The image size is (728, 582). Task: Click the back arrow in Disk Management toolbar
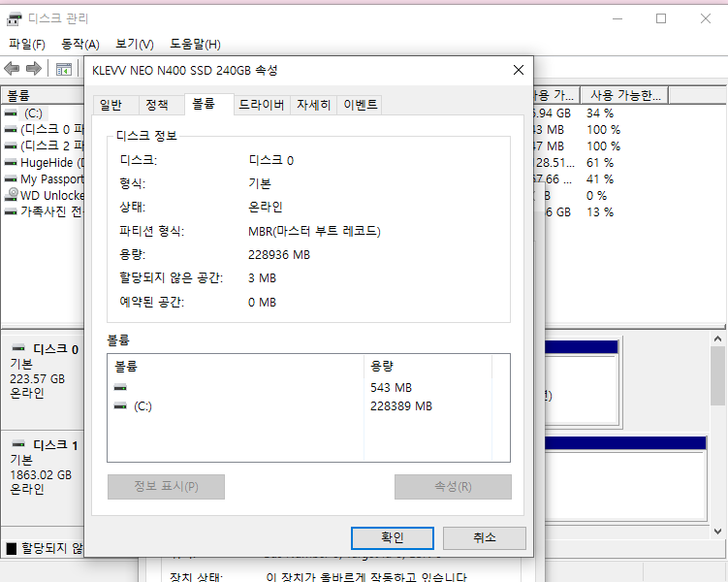[x=12, y=69]
